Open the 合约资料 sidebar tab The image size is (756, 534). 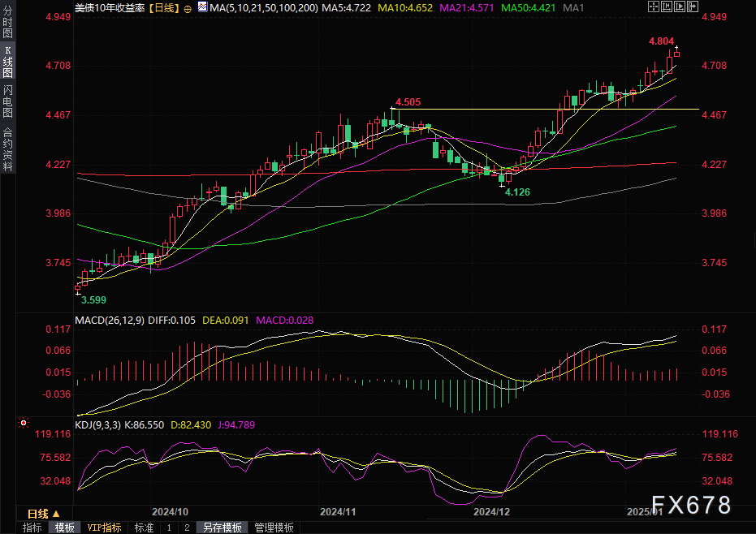[x=7, y=149]
